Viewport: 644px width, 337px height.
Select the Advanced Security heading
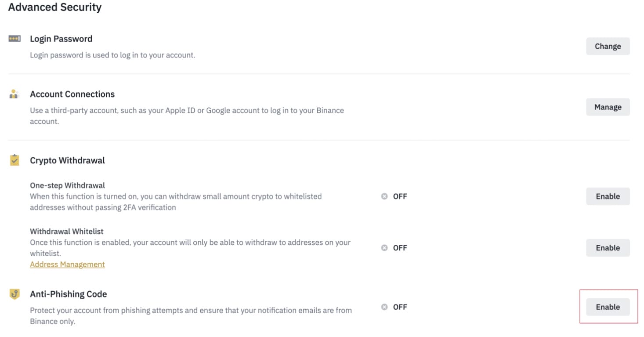point(54,7)
